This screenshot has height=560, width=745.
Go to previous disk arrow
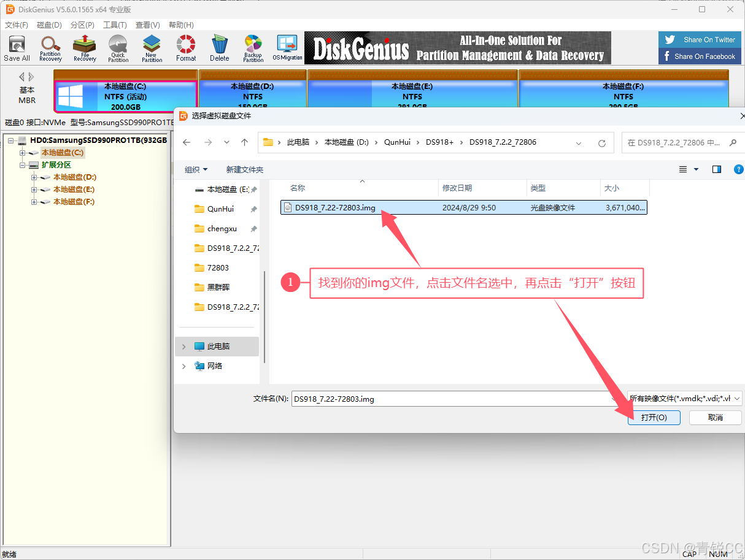tap(22, 77)
